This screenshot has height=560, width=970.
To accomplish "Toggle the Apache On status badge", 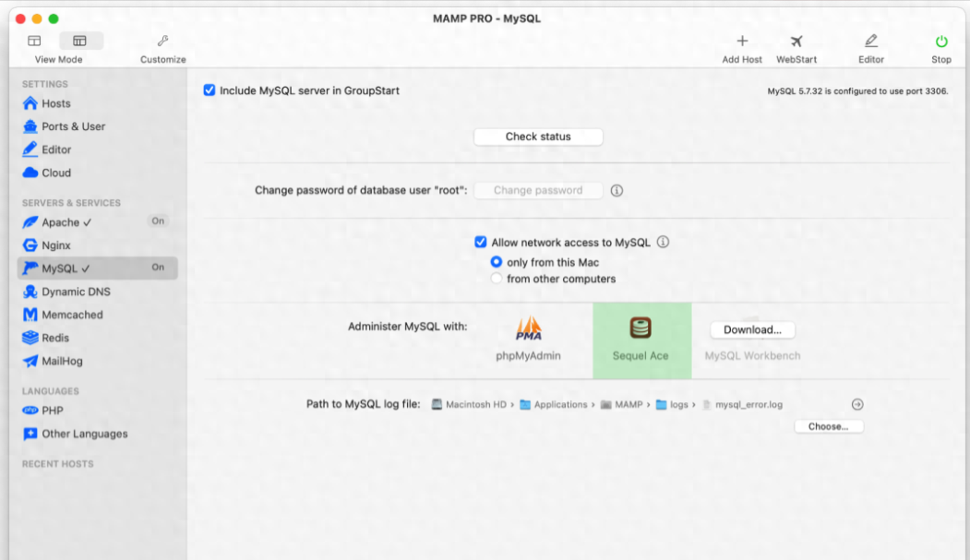I will (158, 221).
